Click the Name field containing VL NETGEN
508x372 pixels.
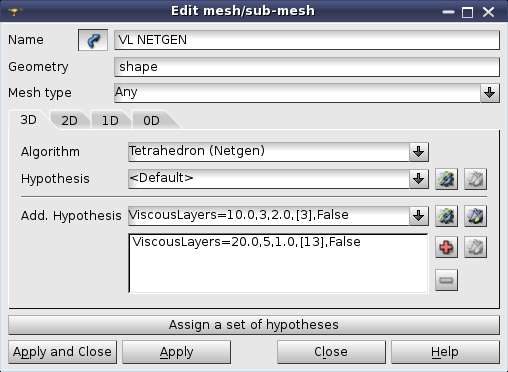coord(307,40)
